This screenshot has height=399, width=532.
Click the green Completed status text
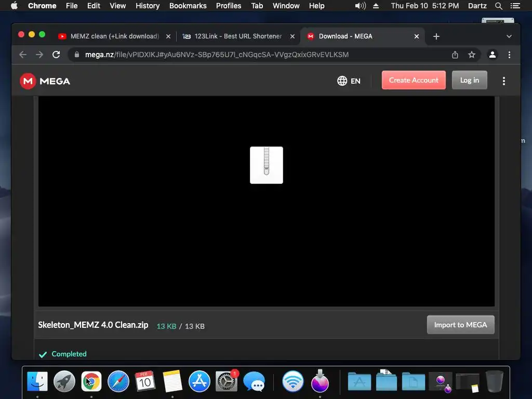(69, 354)
